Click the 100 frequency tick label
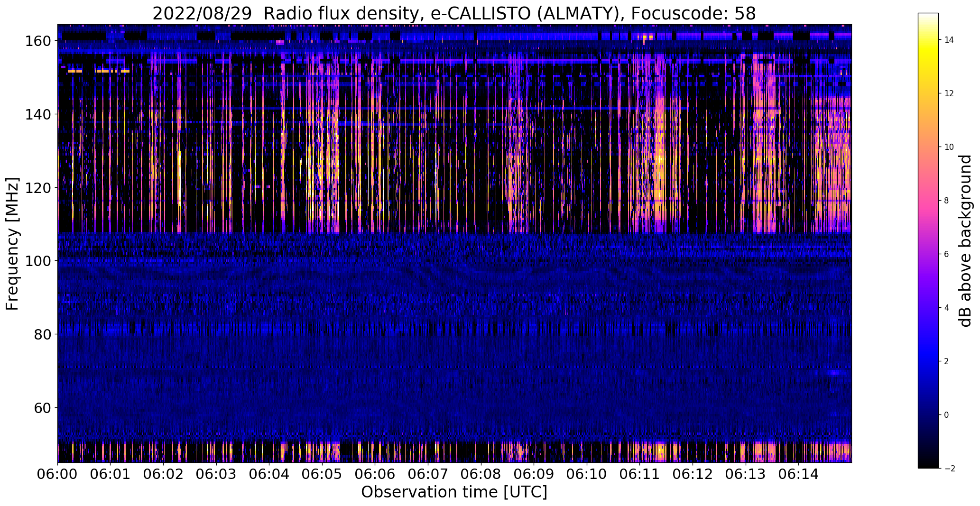The width and height of the screenshot is (980, 506). pyautogui.click(x=38, y=261)
